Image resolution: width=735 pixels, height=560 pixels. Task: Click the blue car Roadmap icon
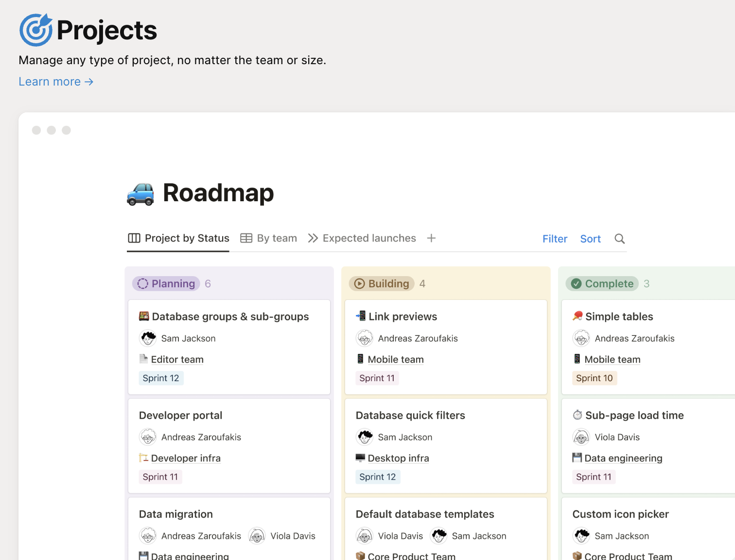tap(140, 193)
